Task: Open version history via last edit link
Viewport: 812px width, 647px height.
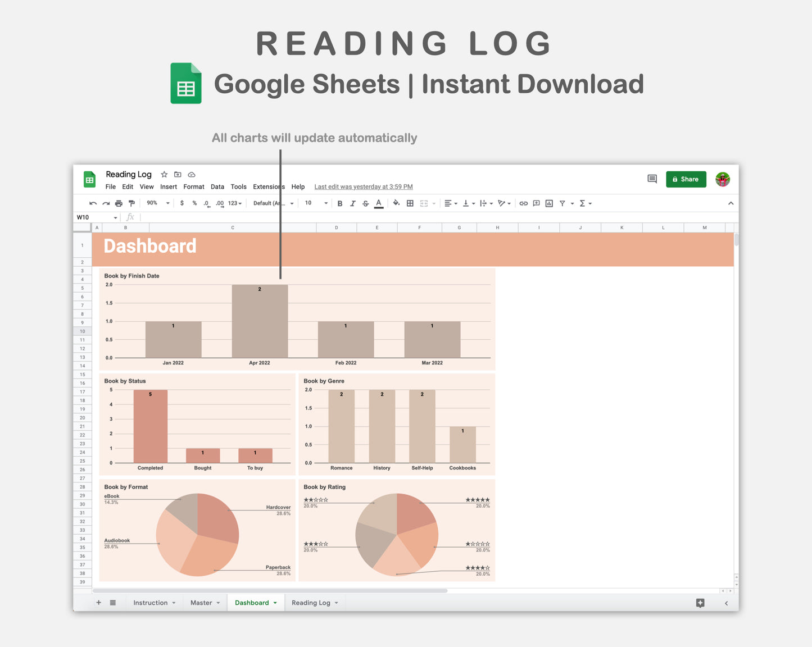Action: pyautogui.click(x=363, y=186)
